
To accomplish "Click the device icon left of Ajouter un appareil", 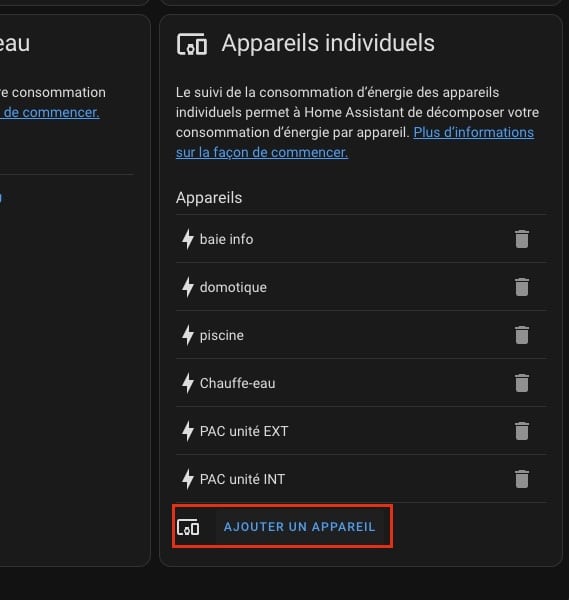I will coord(188,527).
